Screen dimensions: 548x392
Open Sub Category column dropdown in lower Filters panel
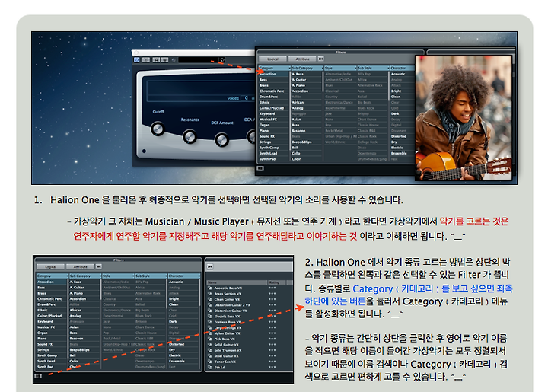point(99,276)
